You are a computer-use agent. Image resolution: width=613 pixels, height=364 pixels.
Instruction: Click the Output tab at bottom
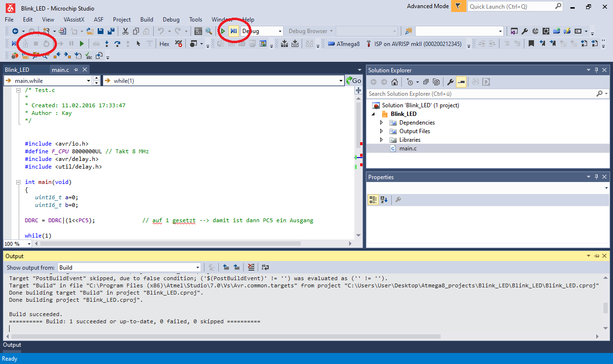coord(12,345)
